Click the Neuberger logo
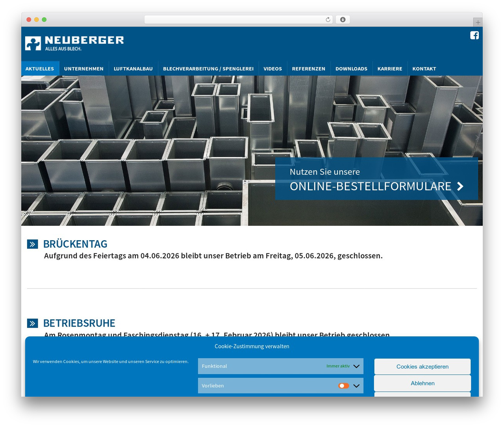Screen dimensions: 504x427 click(x=74, y=43)
